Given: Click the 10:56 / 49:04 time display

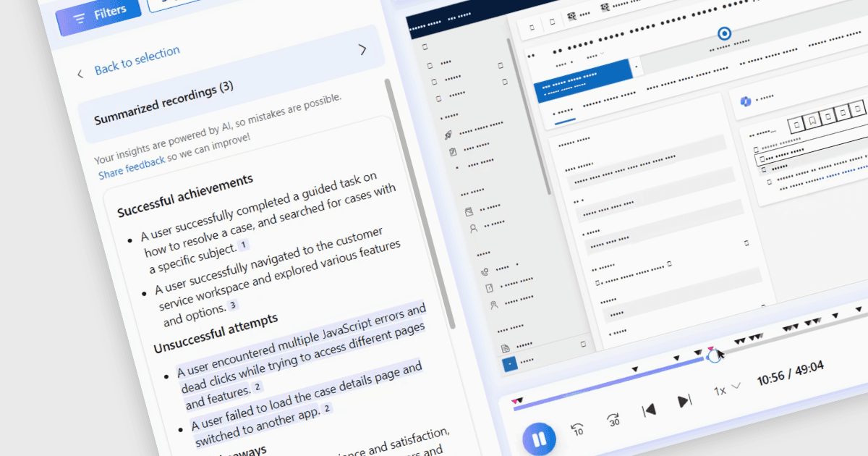Looking at the screenshot, I should (790, 373).
